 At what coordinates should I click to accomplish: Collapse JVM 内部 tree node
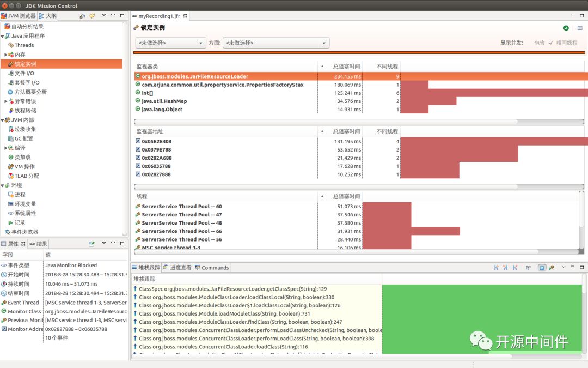pyautogui.click(x=2, y=120)
